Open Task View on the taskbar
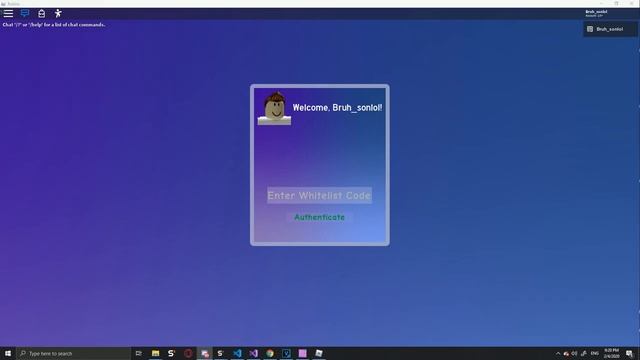Image resolution: width=640 pixels, height=360 pixels. (139, 353)
